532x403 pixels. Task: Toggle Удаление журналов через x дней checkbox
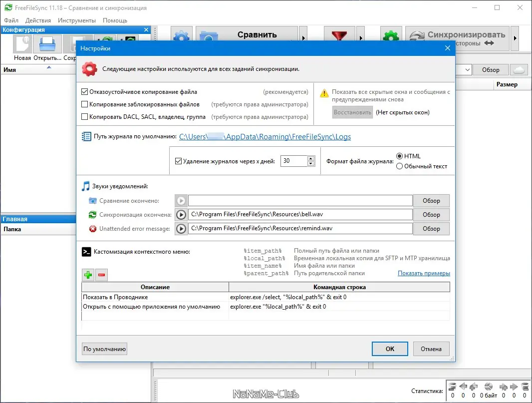pos(179,161)
